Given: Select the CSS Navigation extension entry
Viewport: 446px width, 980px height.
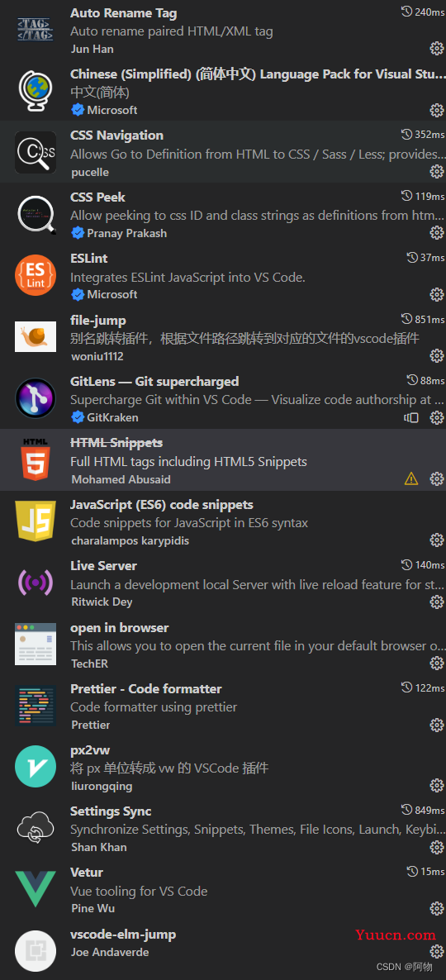Looking at the screenshot, I should click(223, 153).
